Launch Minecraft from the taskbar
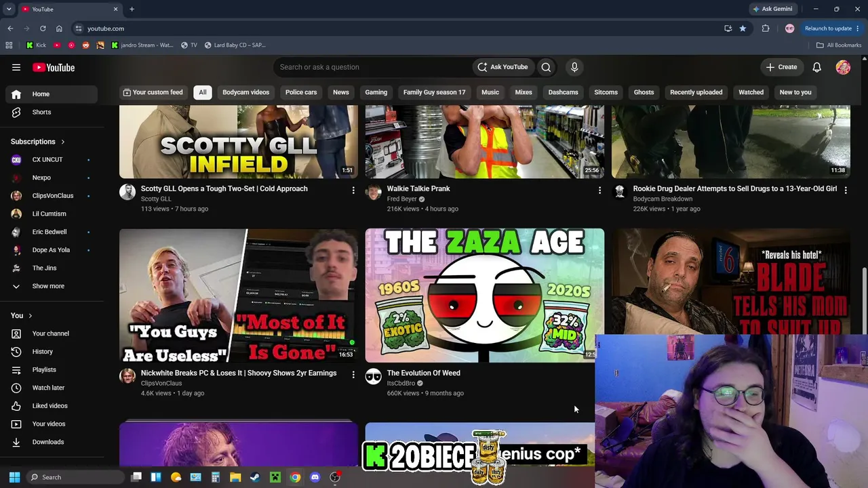Screen dimensions: 868x488 coord(275,477)
